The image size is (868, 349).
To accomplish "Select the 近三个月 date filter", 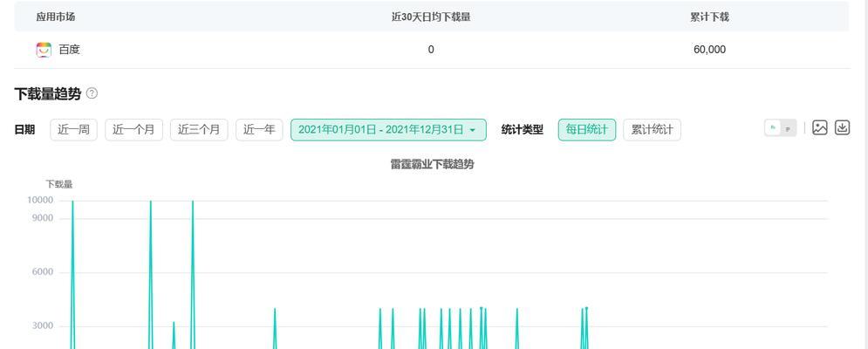I will click(x=199, y=130).
